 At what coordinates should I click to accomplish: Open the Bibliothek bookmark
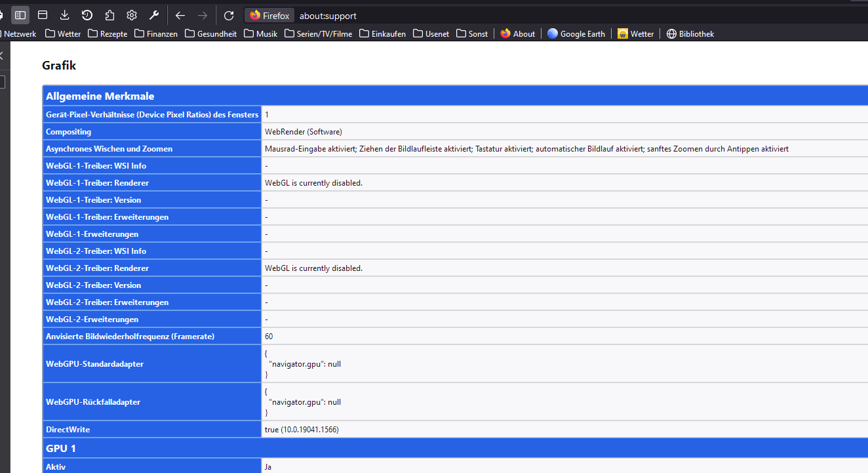click(690, 33)
